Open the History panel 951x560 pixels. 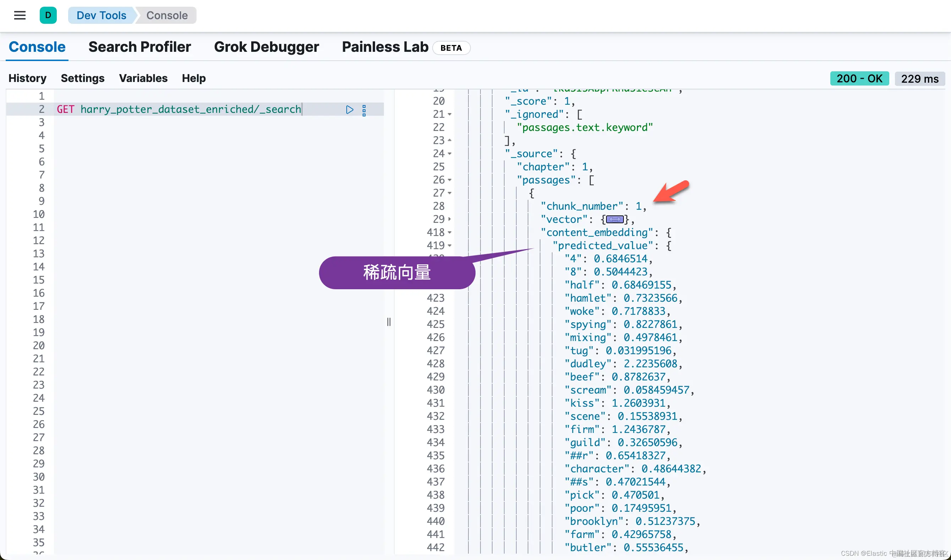click(27, 78)
